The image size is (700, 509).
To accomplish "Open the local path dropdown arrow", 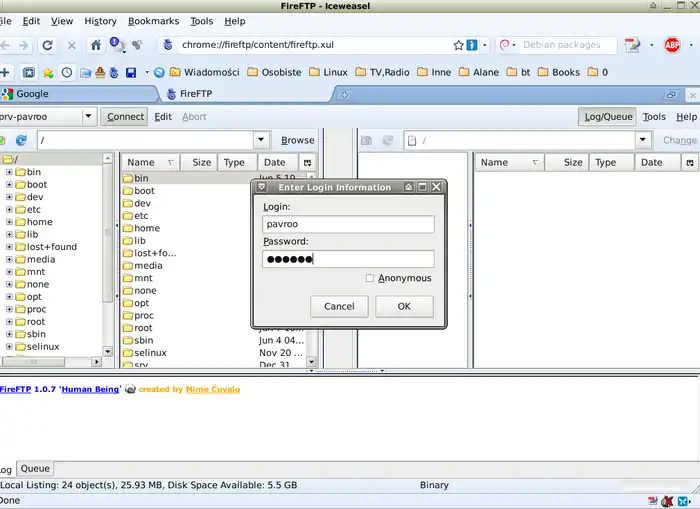I will tap(261, 141).
